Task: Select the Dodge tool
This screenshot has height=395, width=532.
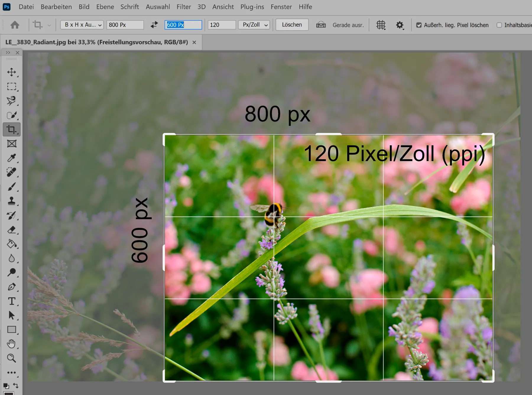Action: coord(12,272)
